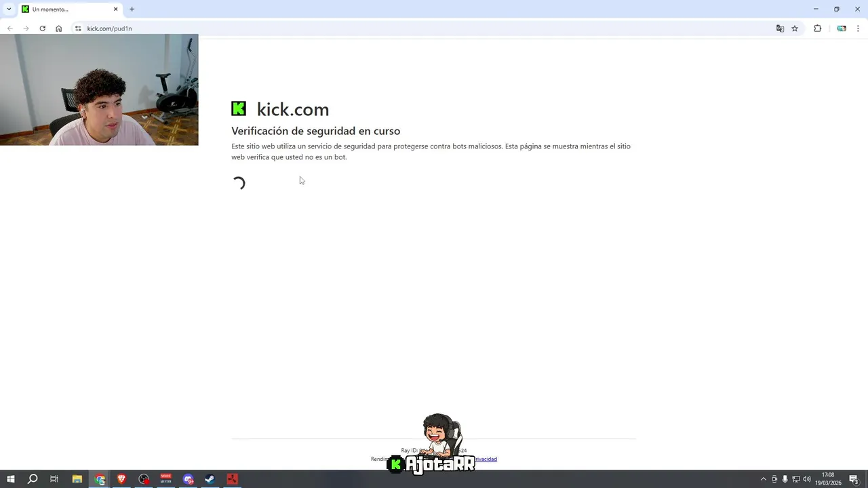Translate this page via toolbar icon
The height and width of the screenshot is (488, 868).
pos(780,28)
